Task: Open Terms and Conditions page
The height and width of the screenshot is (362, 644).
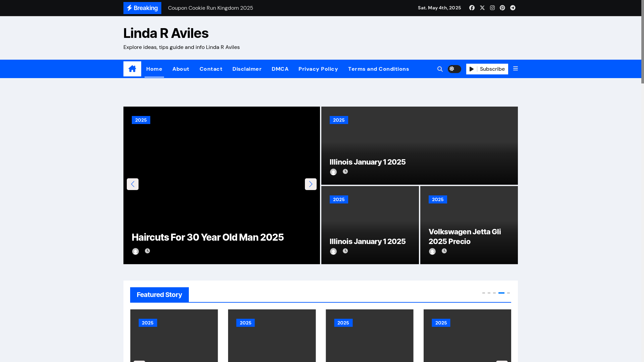Action: (x=379, y=69)
